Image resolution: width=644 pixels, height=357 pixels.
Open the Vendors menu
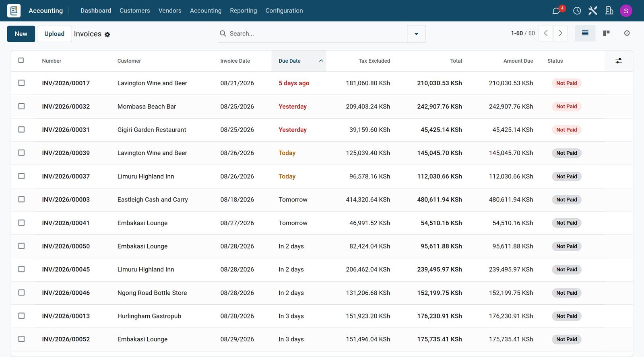170,11
